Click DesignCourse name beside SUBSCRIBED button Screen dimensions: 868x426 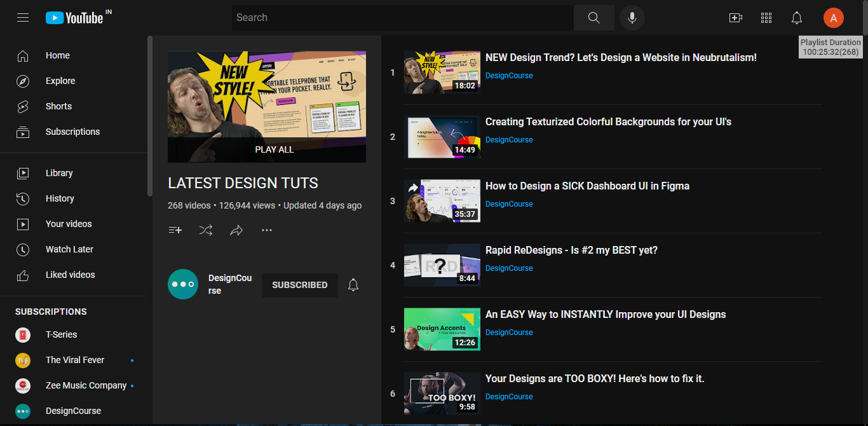(x=230, y=284)
